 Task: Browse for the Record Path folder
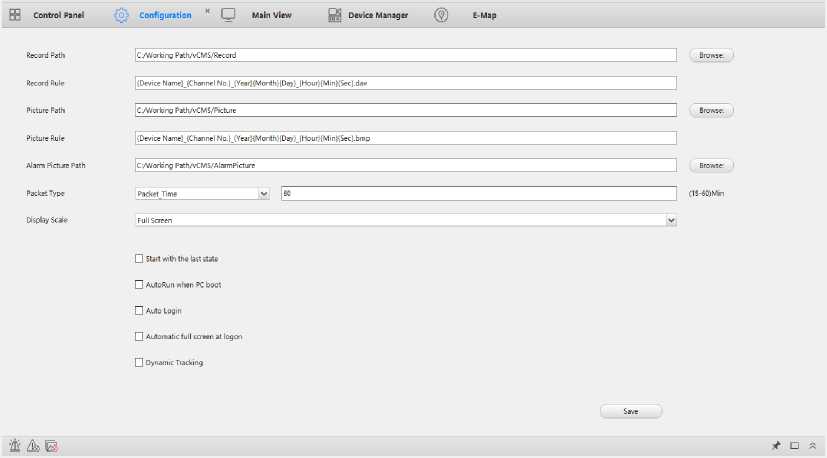711,55
